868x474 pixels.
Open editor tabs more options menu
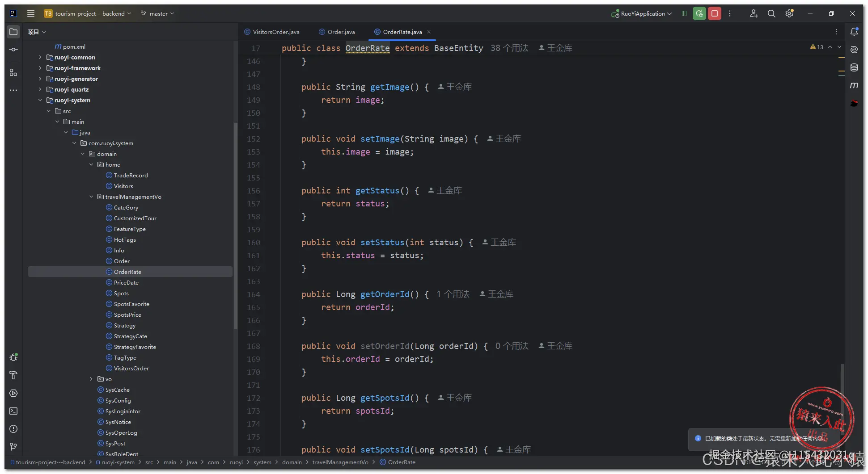pos(836,32)
